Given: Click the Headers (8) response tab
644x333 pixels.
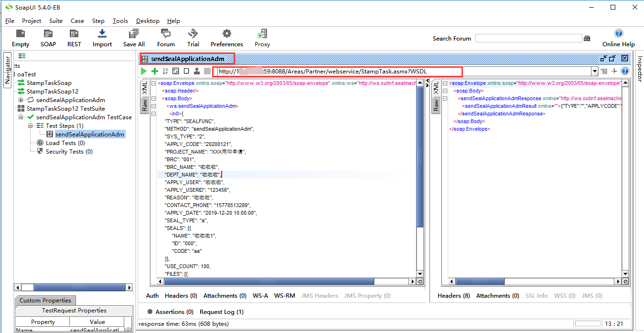Looking at the screenshot, I should [453, 296].
